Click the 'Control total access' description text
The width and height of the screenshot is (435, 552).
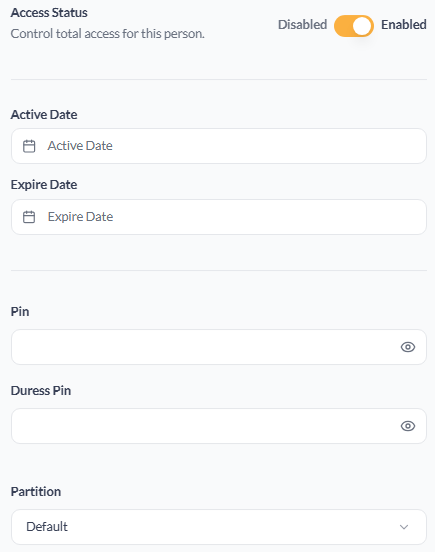tap(107, 34)
